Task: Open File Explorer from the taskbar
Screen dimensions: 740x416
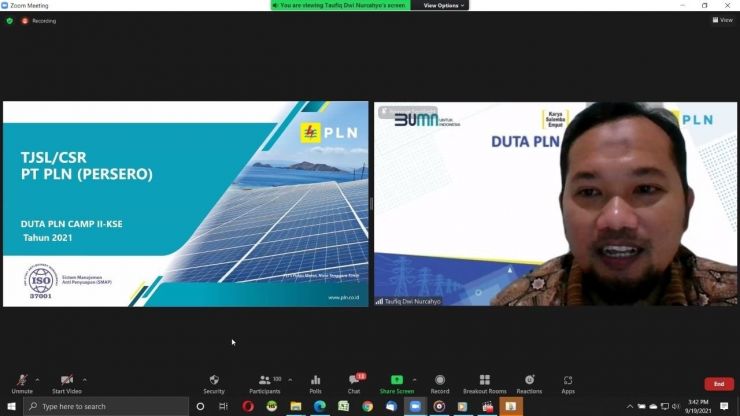Action: [296, 406]
